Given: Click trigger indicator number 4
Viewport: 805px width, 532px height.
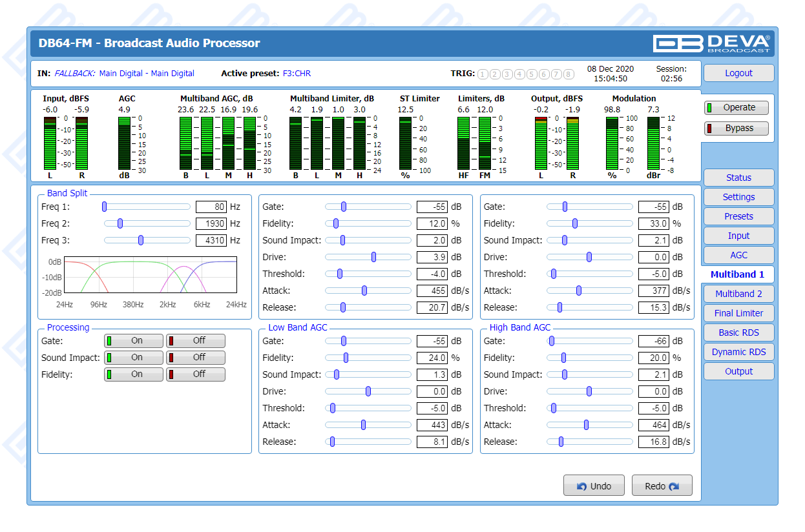Looking at the screenshot, I should (x=519, y=74).
